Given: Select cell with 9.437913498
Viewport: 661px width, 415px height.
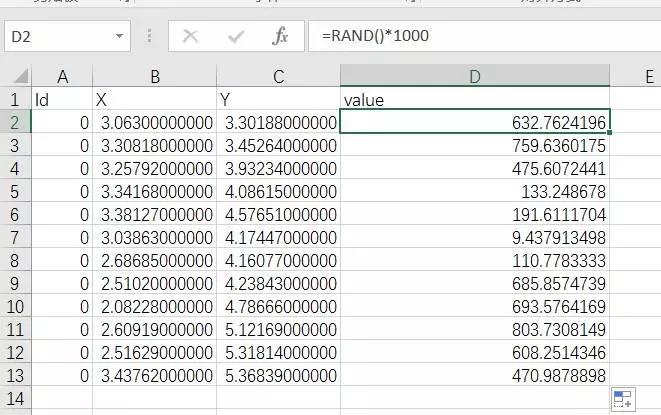Looking at the screenshot, I should pos(475,237).
